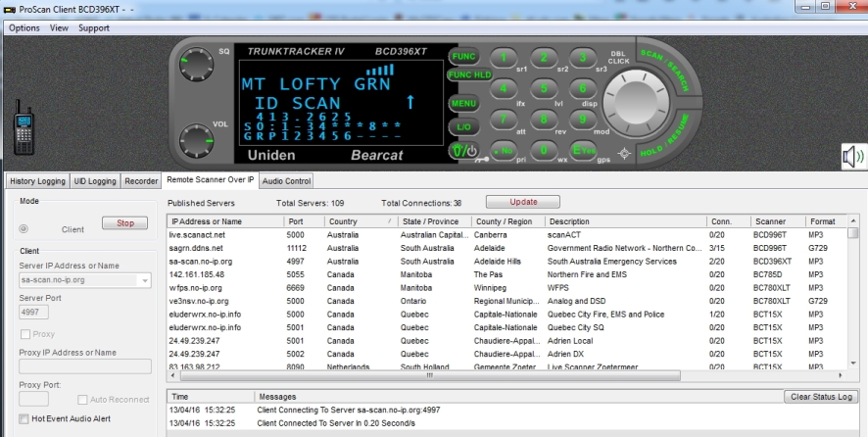Sort by the Scanner column header
Image resolution: width=868 pixels, height=437 pixels.
click(778, 221)
